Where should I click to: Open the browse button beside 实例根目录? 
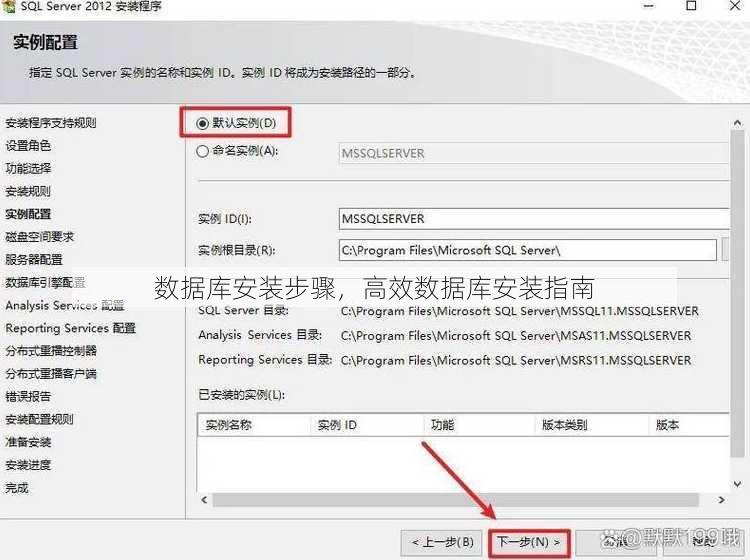point(725,250)
